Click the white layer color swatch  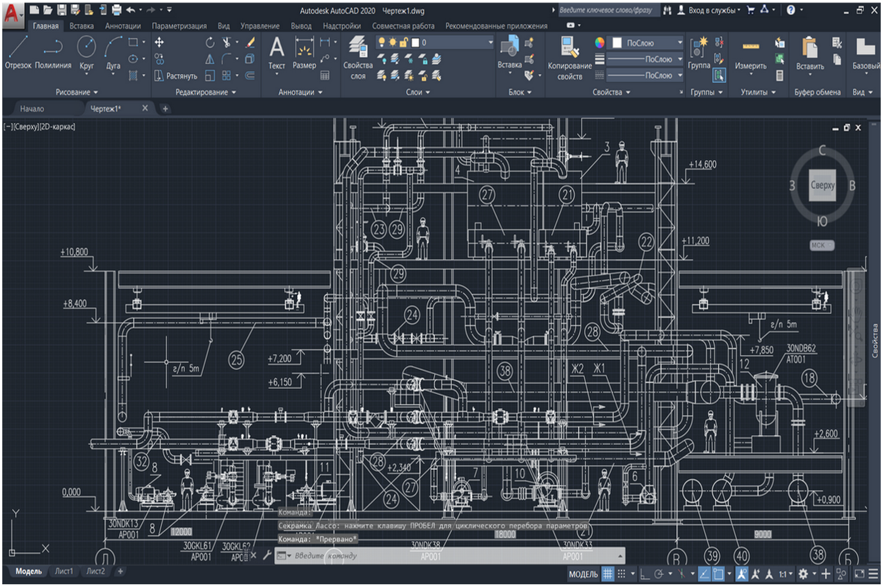click(415, 42)
